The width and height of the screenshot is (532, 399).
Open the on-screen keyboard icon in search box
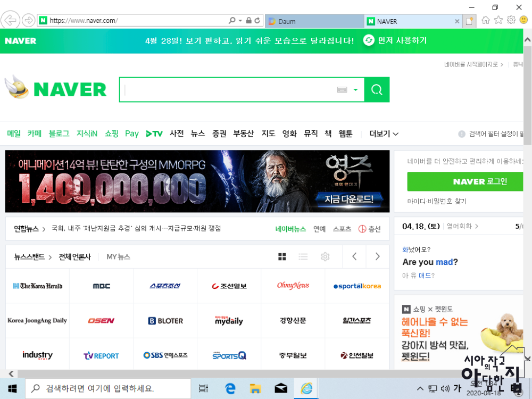point(342,89)
